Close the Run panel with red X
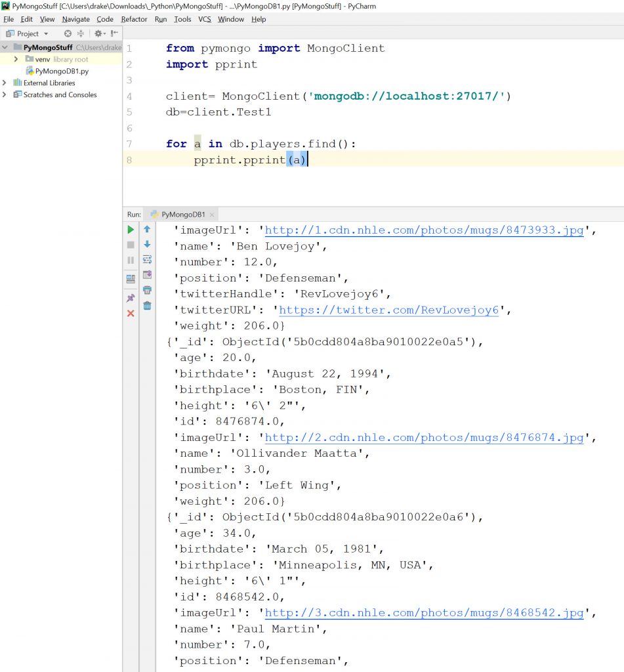Screen dimensions: 624x672 [x=131, y=314]
